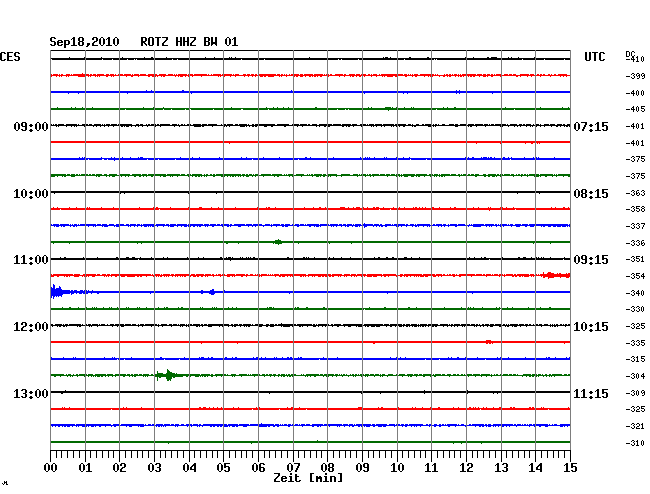
Task: Click the red seismic burst near minute 14
Action: pos(556,275)
